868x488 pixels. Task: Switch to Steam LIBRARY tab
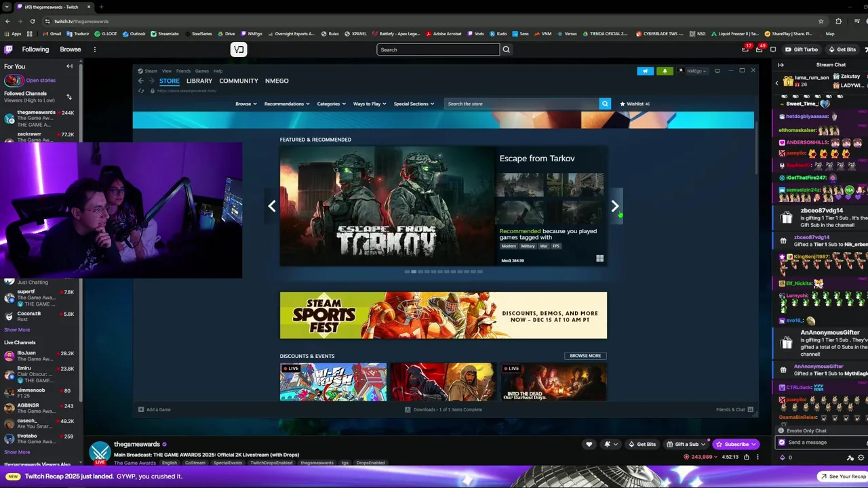pos(199,81)
